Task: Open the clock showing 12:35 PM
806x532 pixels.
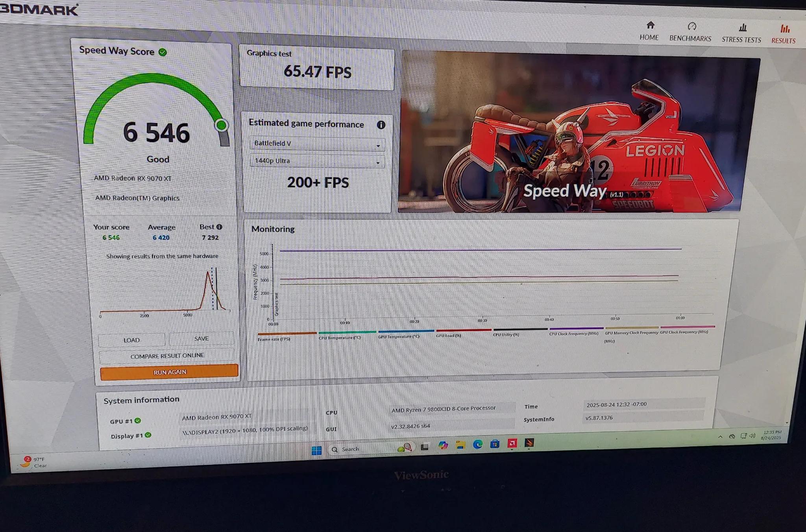Action: tap(771, 435)
